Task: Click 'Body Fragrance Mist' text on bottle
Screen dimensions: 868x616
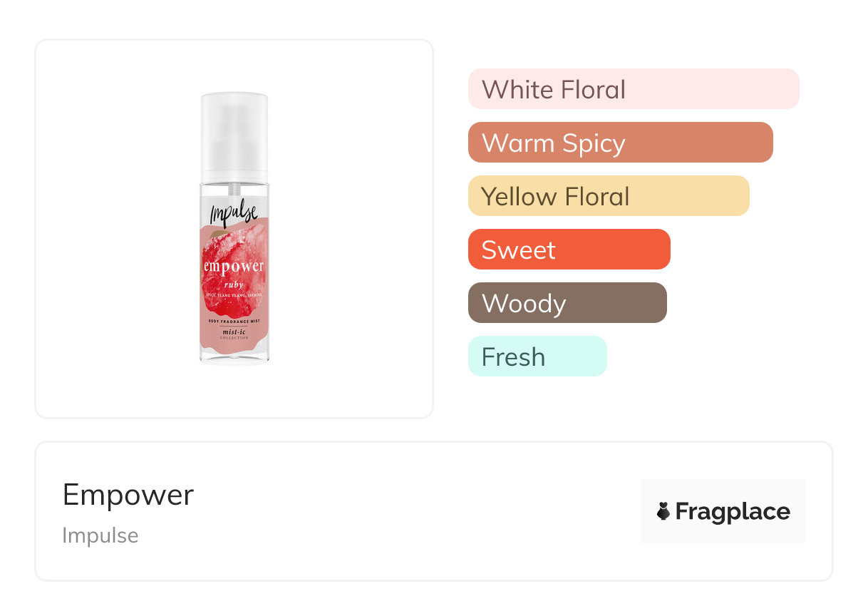Action: point(234,322)
